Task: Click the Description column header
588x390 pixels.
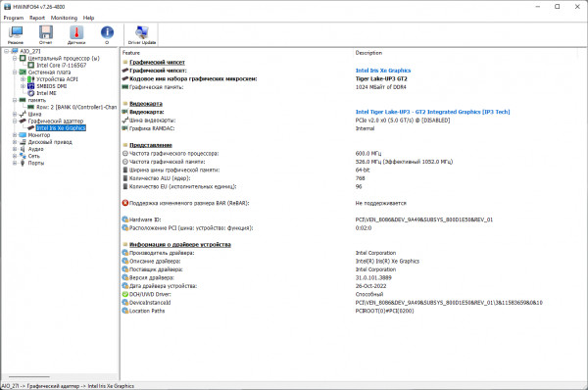Action: [x=368, y=53]
